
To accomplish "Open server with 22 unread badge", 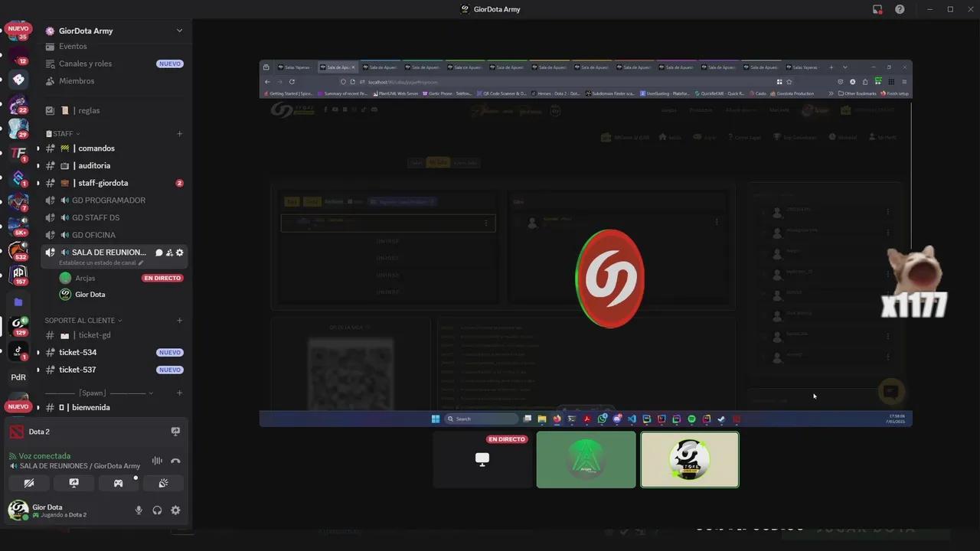I will coord(18,104).
